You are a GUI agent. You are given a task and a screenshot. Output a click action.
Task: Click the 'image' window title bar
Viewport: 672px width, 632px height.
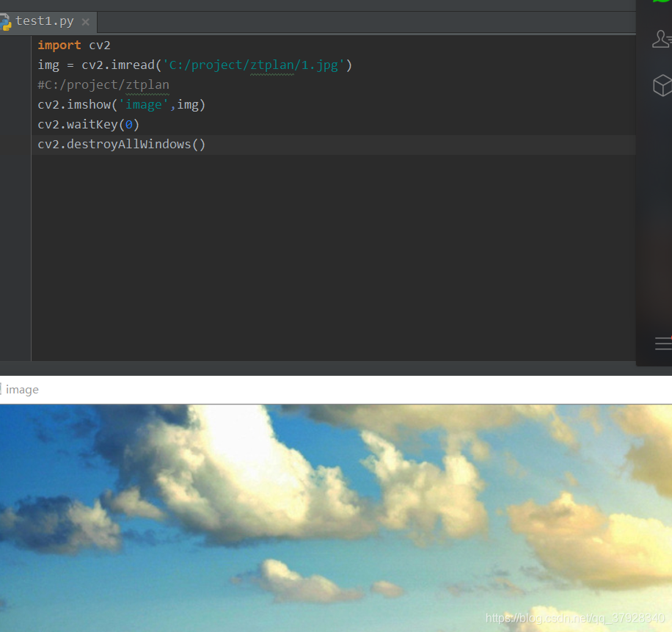[x=22, y=389]
